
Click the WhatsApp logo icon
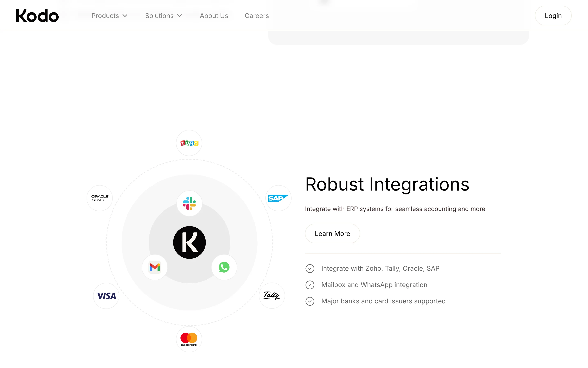[224, 267]
